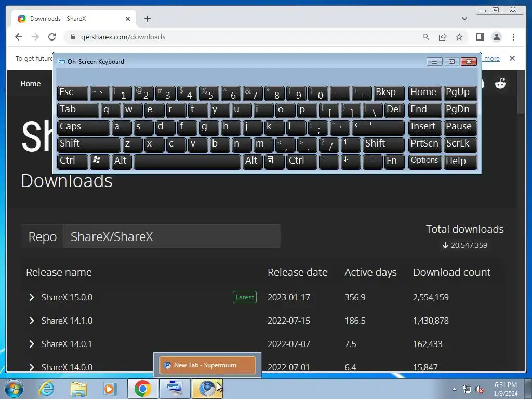Click the Bksp key on keyboard
The height and width of the screenshot is (399, 532).
click(389, 94)
